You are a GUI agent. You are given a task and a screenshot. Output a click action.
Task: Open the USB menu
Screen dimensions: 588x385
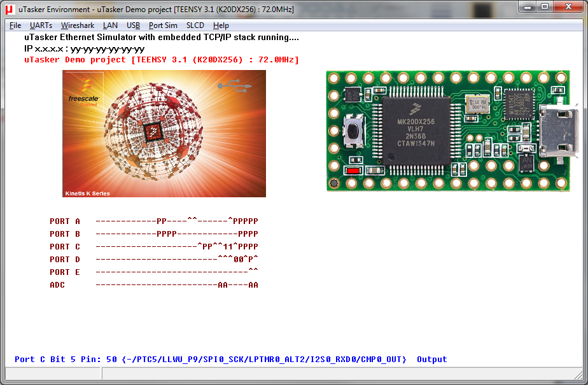coord(133,25)
